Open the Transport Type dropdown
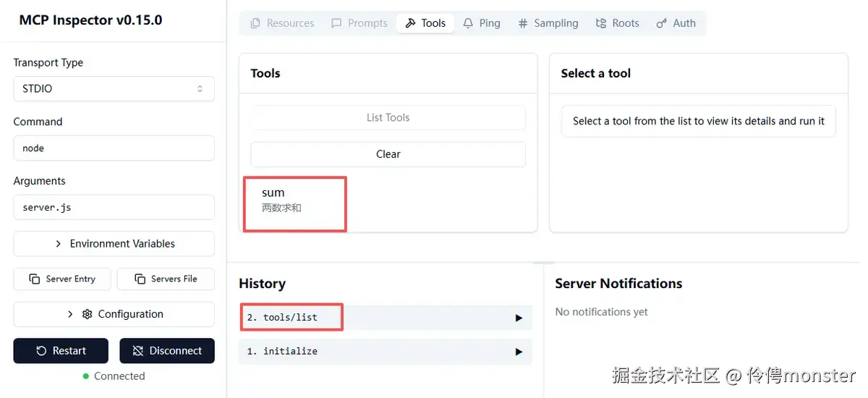Image resolution: width=868 pixels, height=398 pixels. click(x=114, y=88)
